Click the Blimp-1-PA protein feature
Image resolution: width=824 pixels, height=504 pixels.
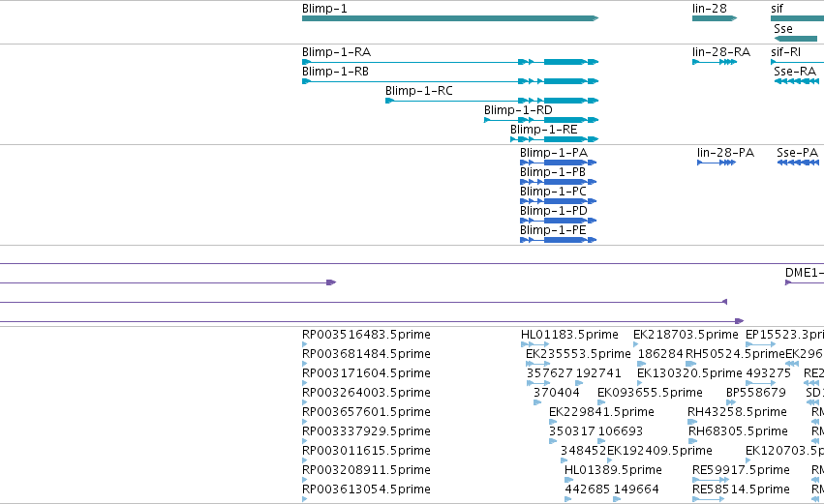coord(558,163)
